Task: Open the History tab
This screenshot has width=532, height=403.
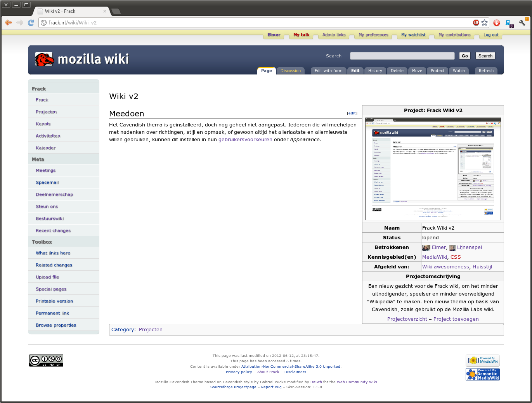Action: pos(375,71)
